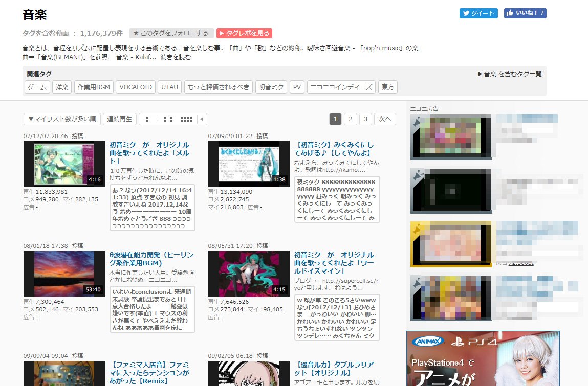
Task: Click the ANIMAX PS4 banner advertisement
Action: (483, 358)
